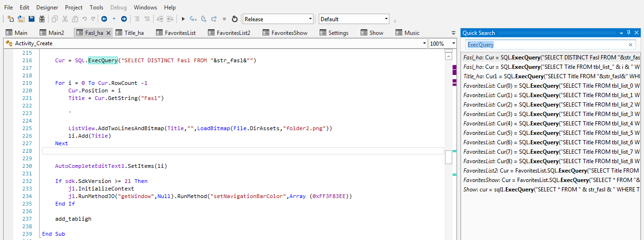This screenshot has height=240, width=644.
Task: Click the open project folder icon
Action: 21,19
